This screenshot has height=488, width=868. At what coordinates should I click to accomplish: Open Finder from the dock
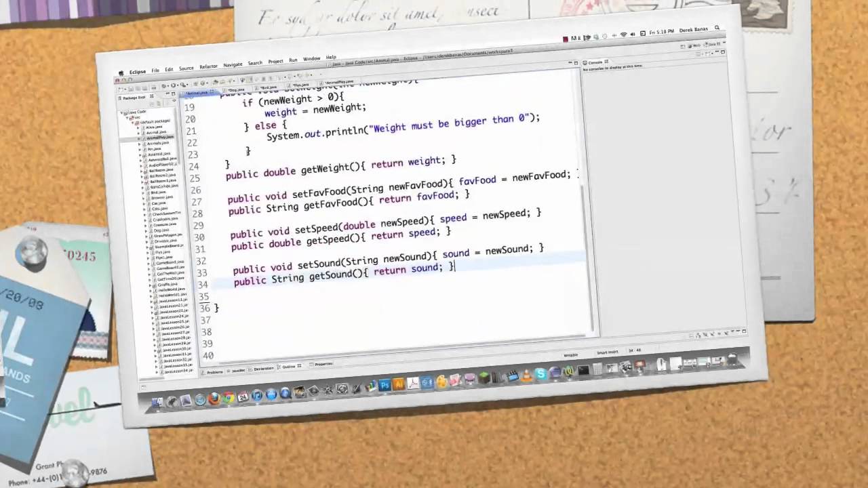point(157,402)
